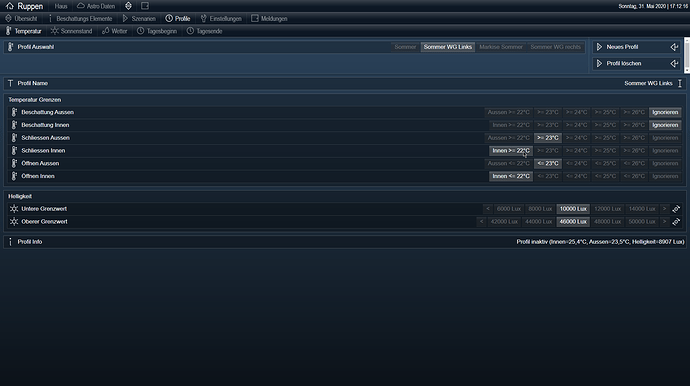Click the thermometer icon of Schliessen Innen
Viewport: 690px width, 386px height.
[14, 151]
